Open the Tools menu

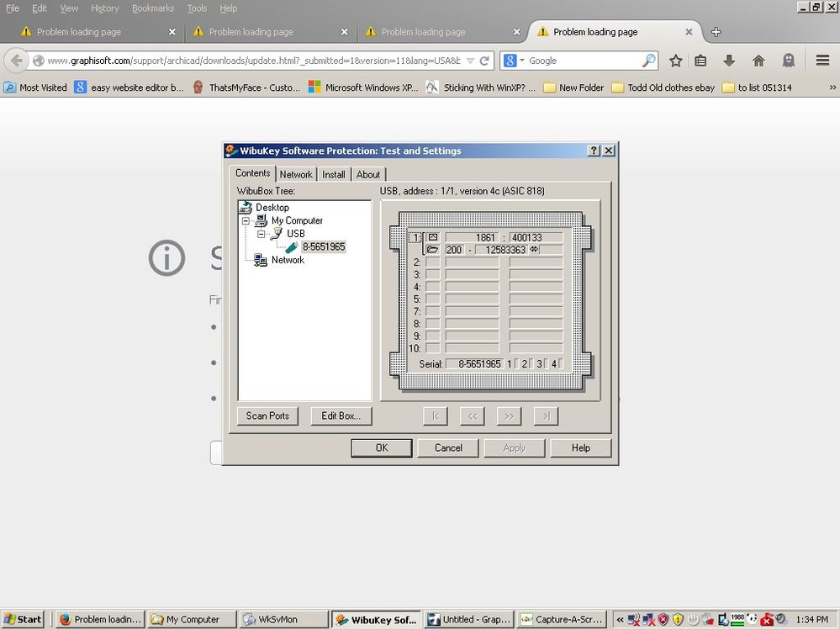pyautogui.click(x=197, y=8)
